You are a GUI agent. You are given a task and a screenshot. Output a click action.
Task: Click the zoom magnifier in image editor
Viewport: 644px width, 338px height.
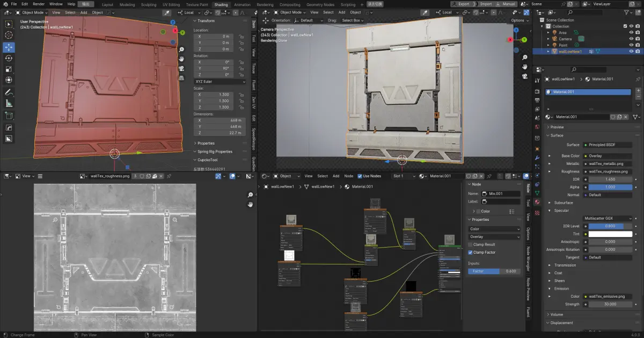point(250,195)
